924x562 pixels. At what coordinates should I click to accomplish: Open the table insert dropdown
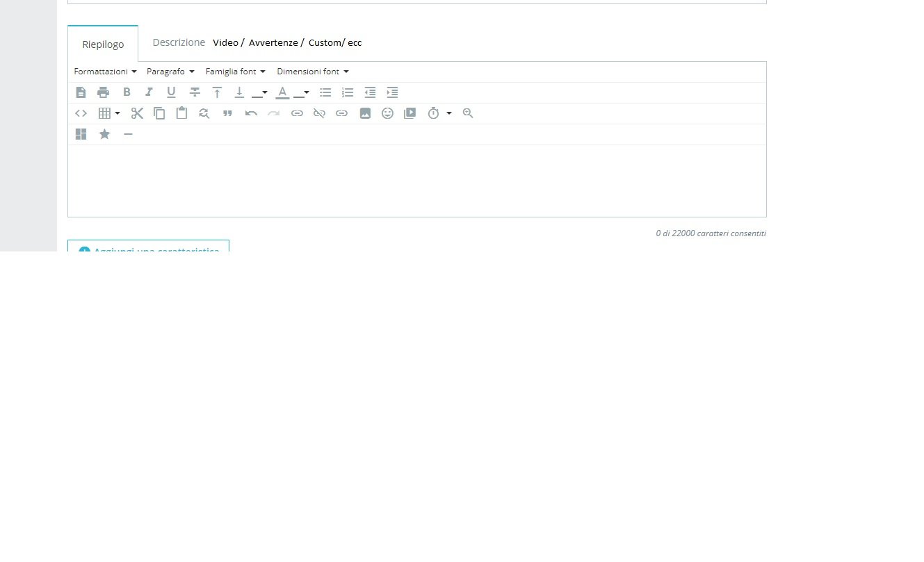point(109,113)
